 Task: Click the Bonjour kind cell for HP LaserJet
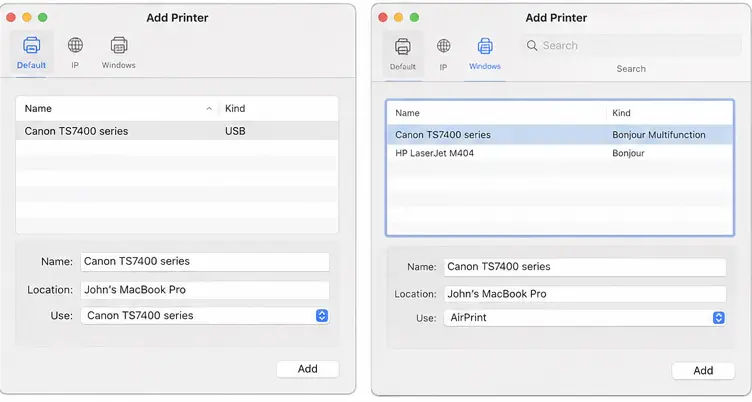628,154
